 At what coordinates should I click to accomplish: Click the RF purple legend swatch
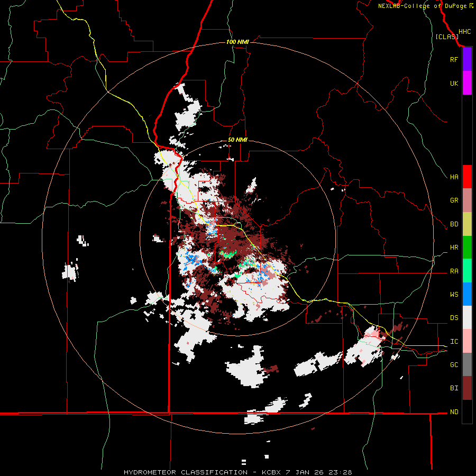coord(467,59)
